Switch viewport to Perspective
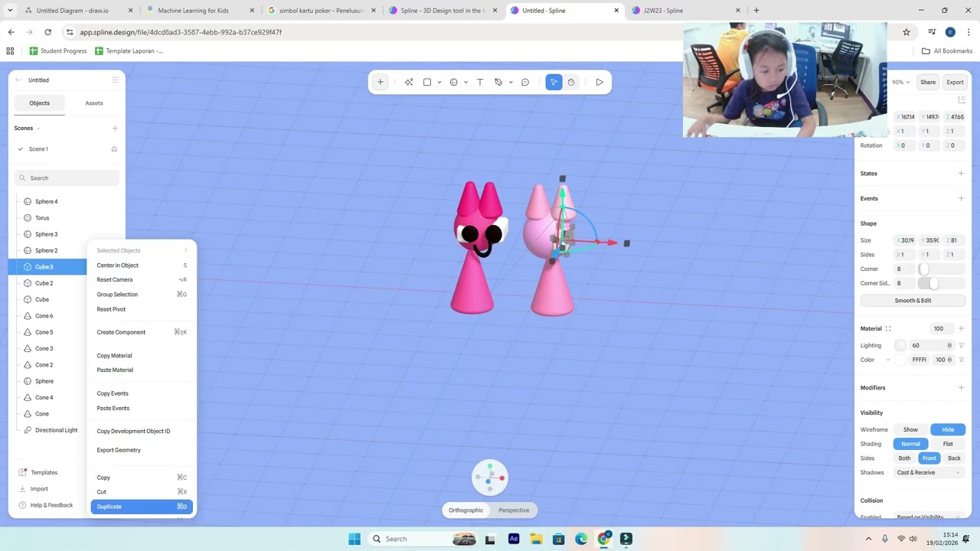The image size is (980, 551). coord(514,510)
